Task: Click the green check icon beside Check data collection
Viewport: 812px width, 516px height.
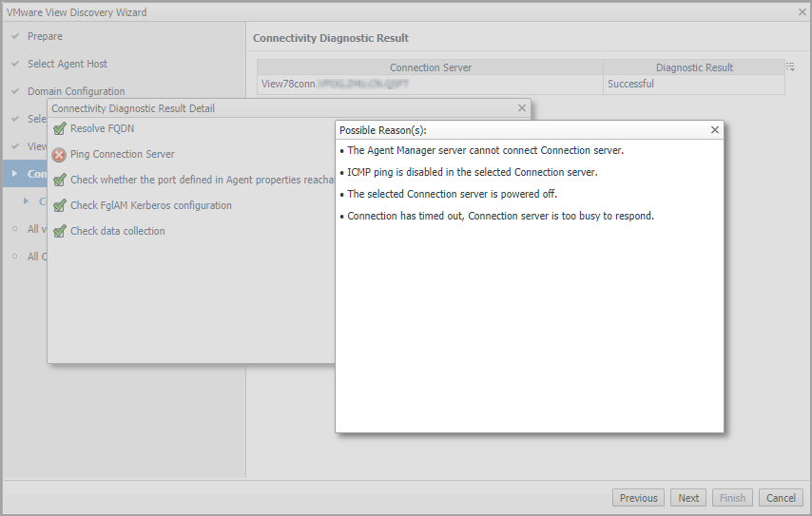Action: click(x=60, y=232)
